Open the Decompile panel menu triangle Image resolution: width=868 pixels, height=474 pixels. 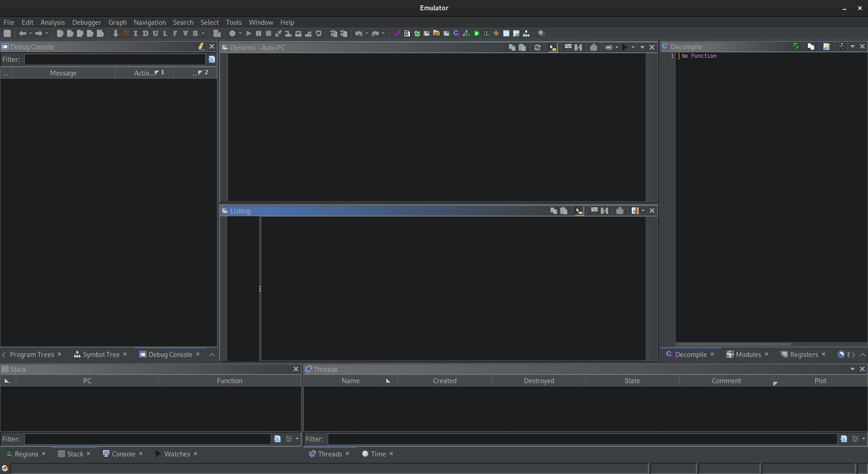852,47
